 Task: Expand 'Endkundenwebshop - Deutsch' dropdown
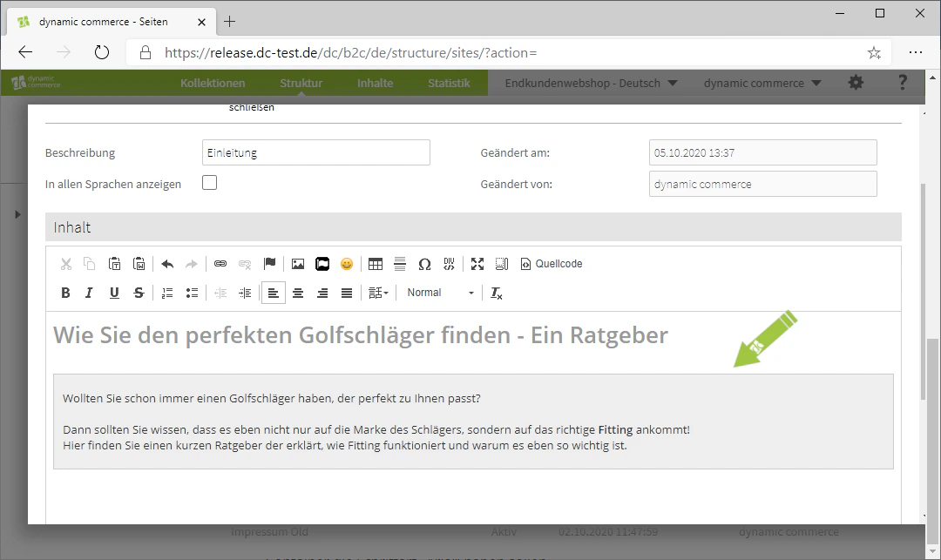(591, 83)
